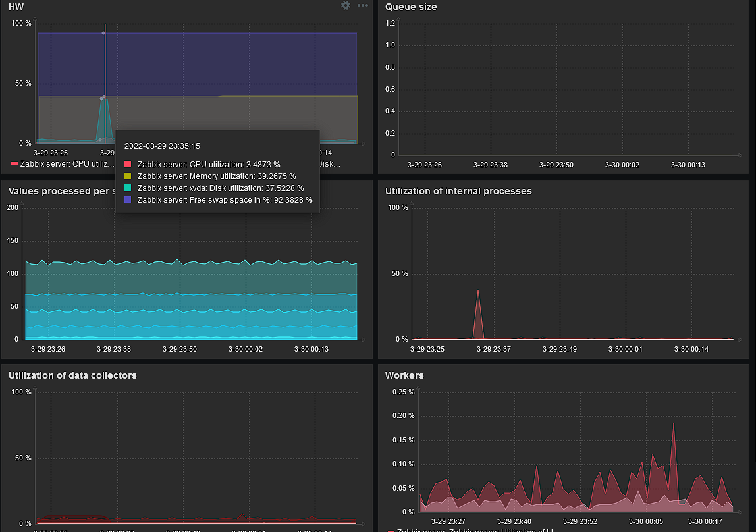756x532 pixels.
Task: Open the HW widget three-dots actions menu
Action: pyautogui.click(x=363, y=5)
